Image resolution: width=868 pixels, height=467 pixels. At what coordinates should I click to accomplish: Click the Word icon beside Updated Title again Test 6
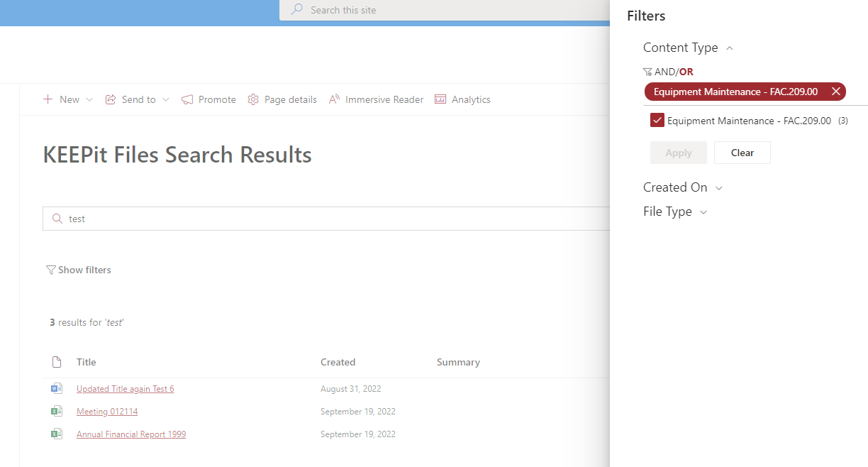(x=57, y=388)
